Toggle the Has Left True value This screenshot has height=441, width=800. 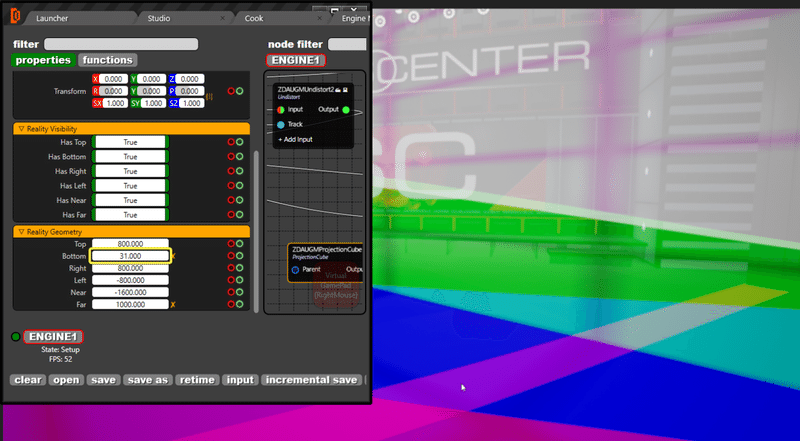coord(130,185)
